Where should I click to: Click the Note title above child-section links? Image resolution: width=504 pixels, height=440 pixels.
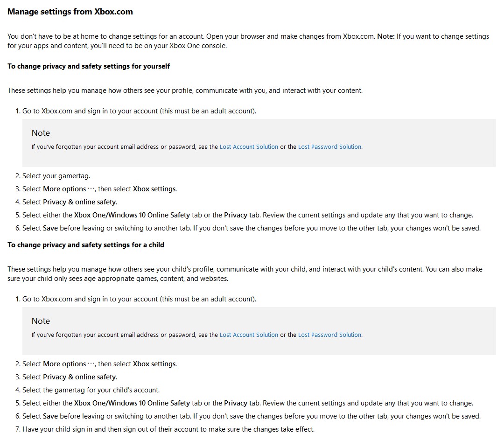(41, 321)
